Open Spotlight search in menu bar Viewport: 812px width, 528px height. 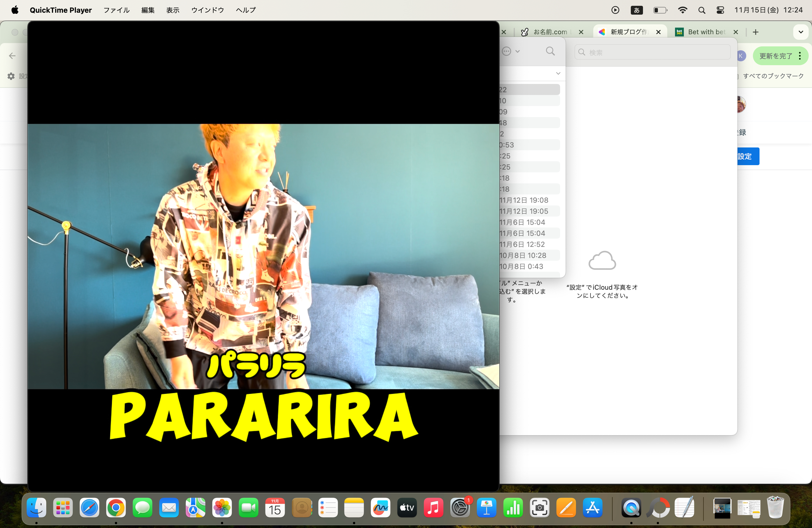click(x=702, y=10)
